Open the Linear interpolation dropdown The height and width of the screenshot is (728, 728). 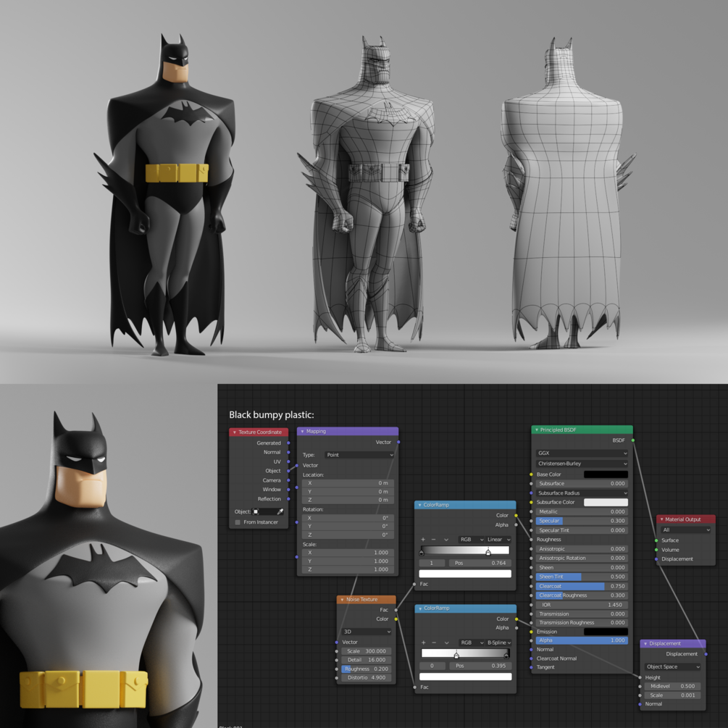498,540
